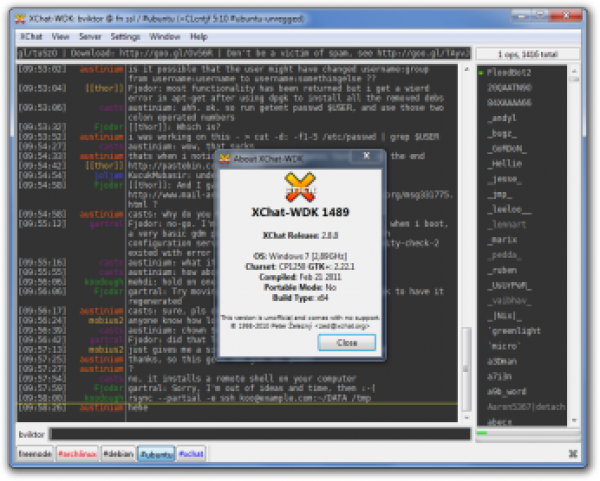Focus the chat message input box

point(260,434)
